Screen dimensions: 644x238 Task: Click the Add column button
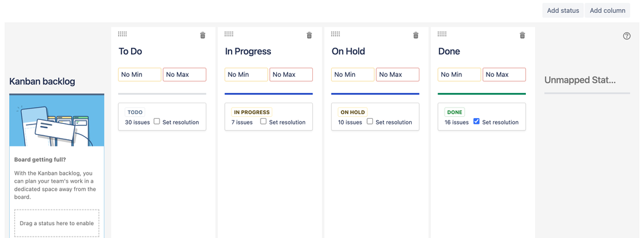click(x=607, y=11)
